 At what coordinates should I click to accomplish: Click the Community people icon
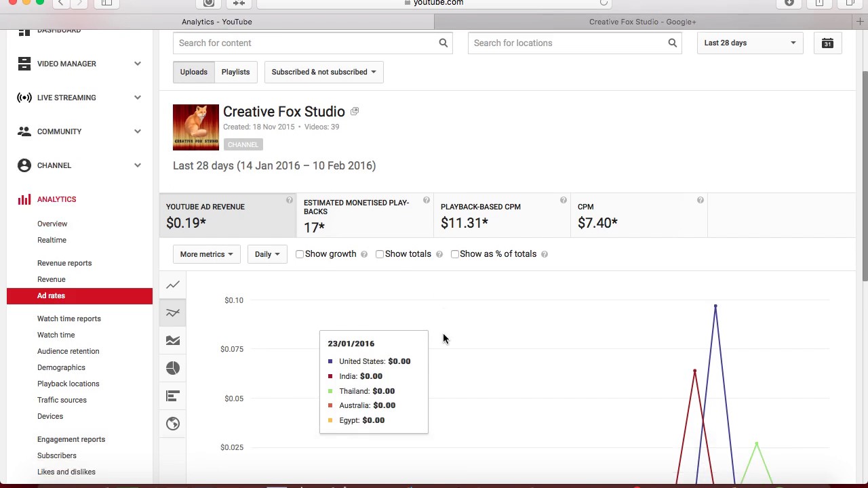click(x=24, y=131)
